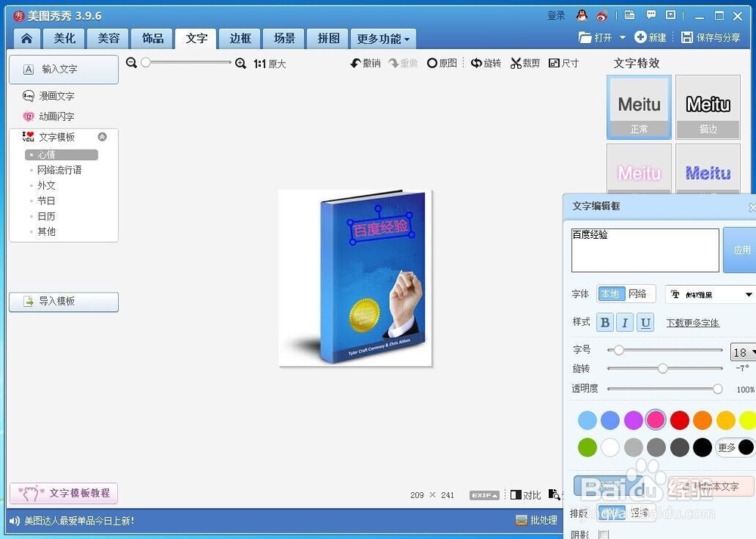Click 下载更多字体 link

692,323
